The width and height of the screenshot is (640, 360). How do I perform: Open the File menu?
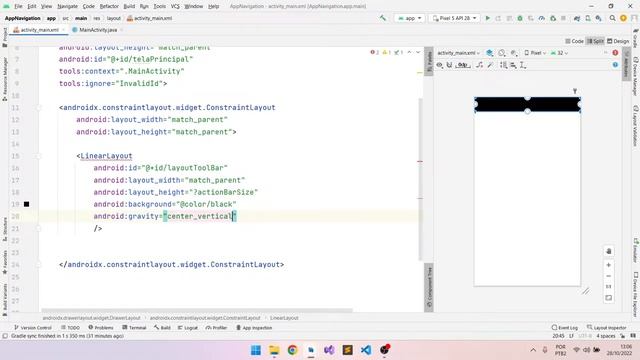18,7
